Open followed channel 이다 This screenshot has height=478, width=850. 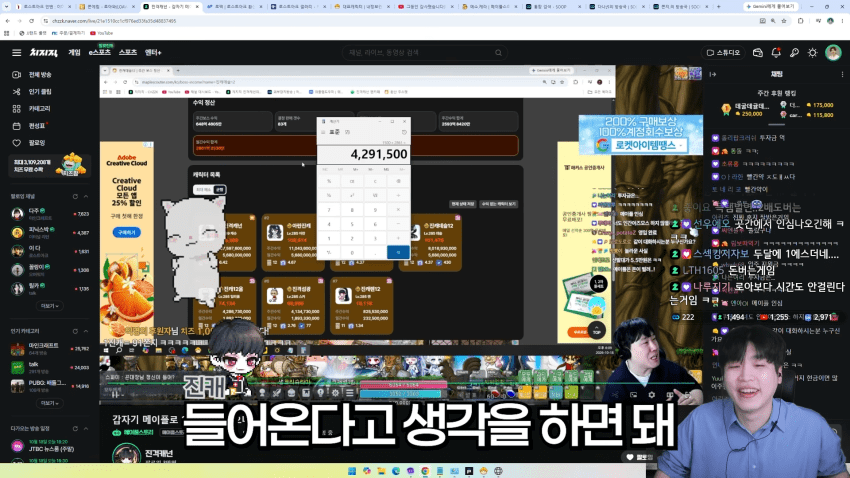50,251
